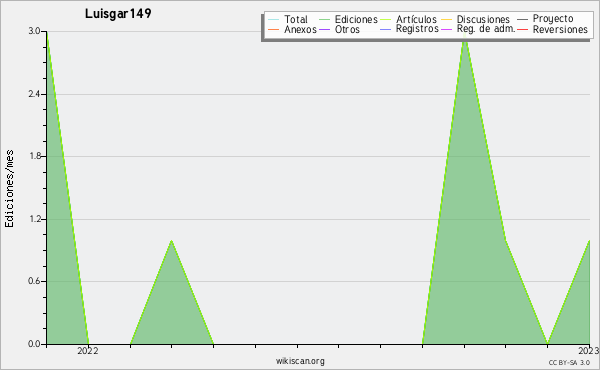600x370 pixels.
Task: Click the Total cyan line swatch
Action: [x=274, y=20]
